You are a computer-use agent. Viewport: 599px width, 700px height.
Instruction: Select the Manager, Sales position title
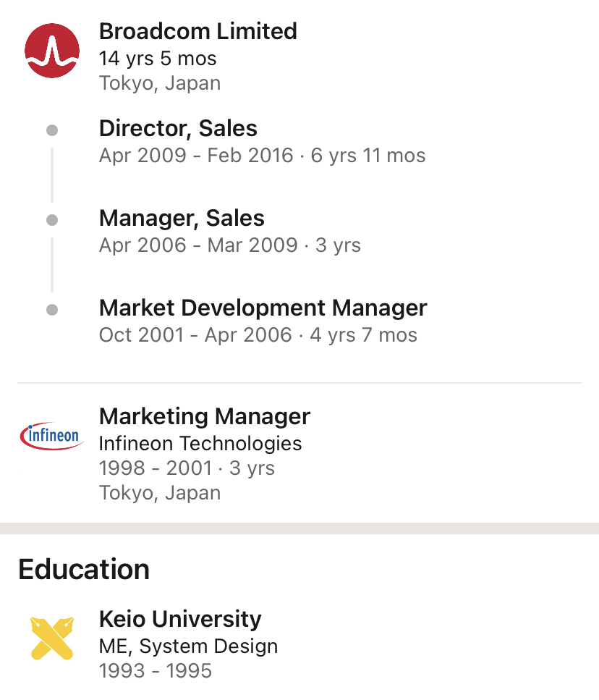click(x=182, y=218)
